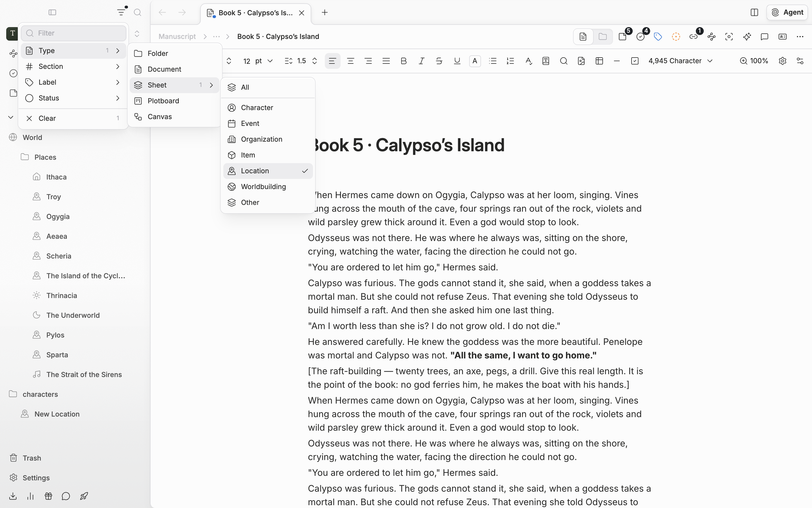Image resolution: width=812 pixels, height=508 pixels.
Task: Click the blue label tag icon
Action: tap(658, 37)
